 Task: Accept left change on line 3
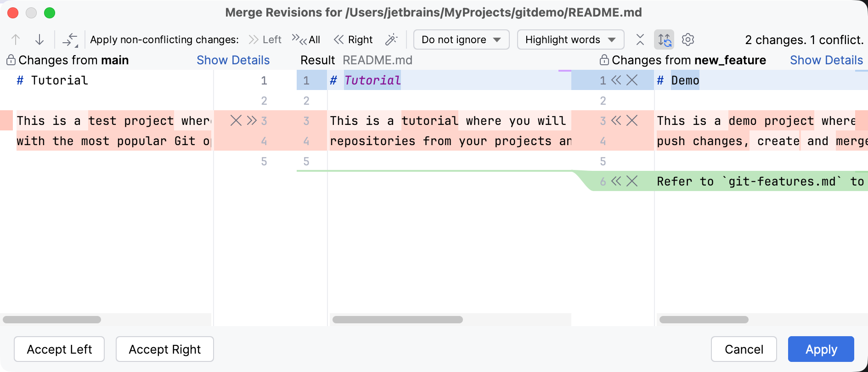coord(252,121)
